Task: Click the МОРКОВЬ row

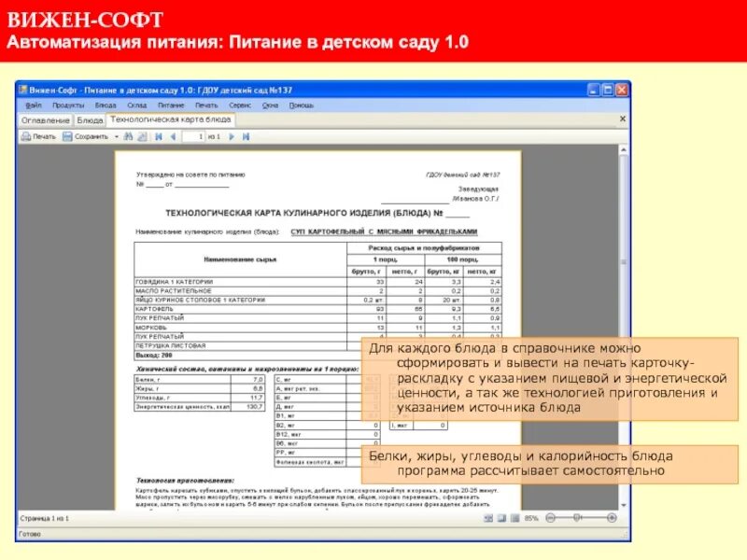Action: 317,328
